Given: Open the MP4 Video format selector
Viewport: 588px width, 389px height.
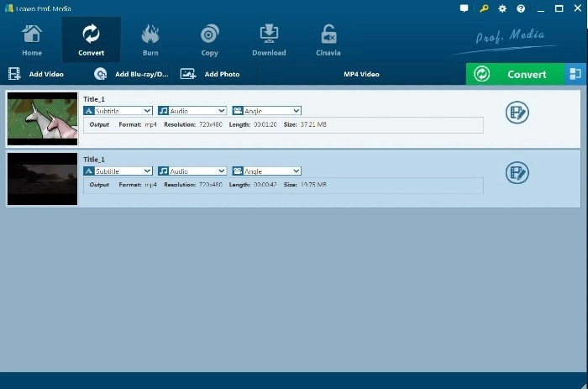Looking at the screenshot, I should [x=361, y=74].
